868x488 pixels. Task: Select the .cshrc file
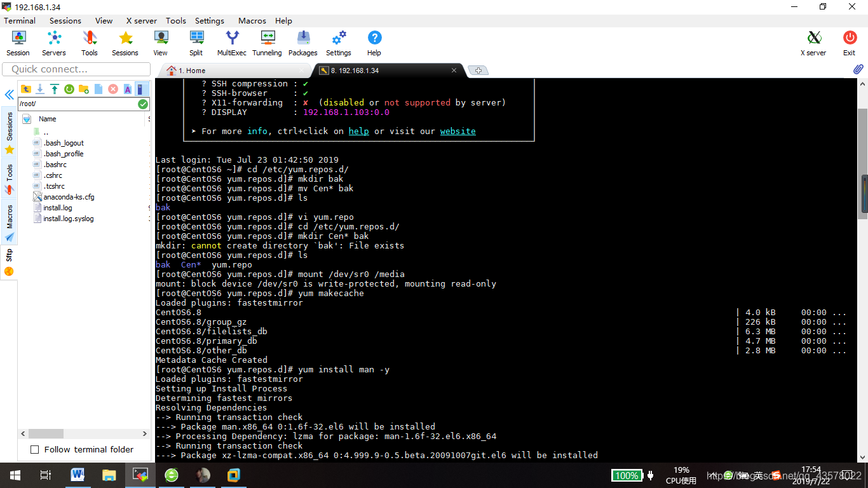(53, 175)
